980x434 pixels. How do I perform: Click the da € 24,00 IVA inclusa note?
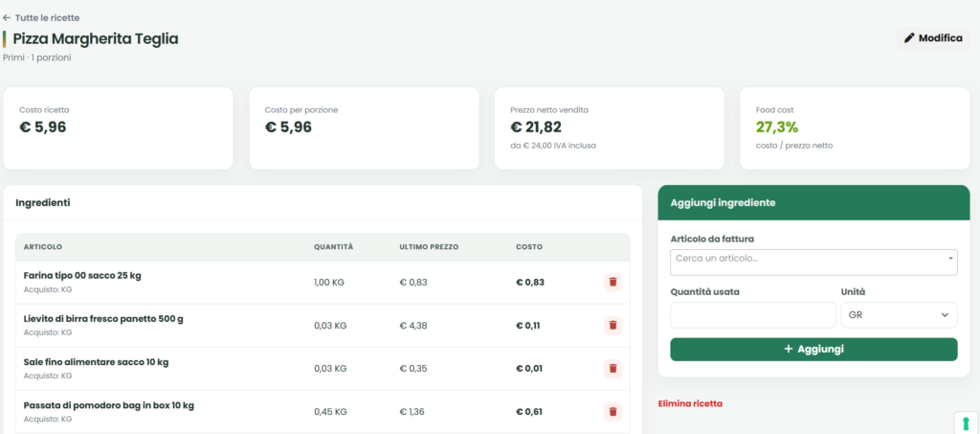(553, 146)
